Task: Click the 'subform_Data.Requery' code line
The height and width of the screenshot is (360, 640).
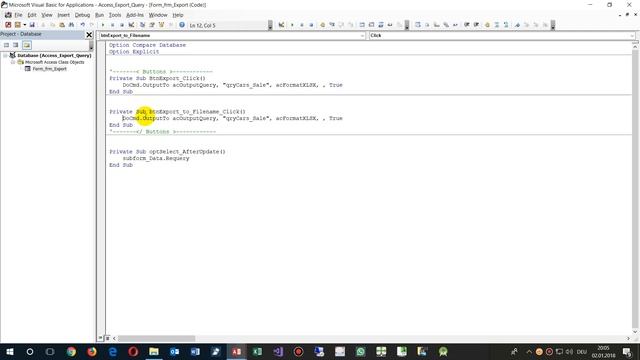Action: point(156,158)
